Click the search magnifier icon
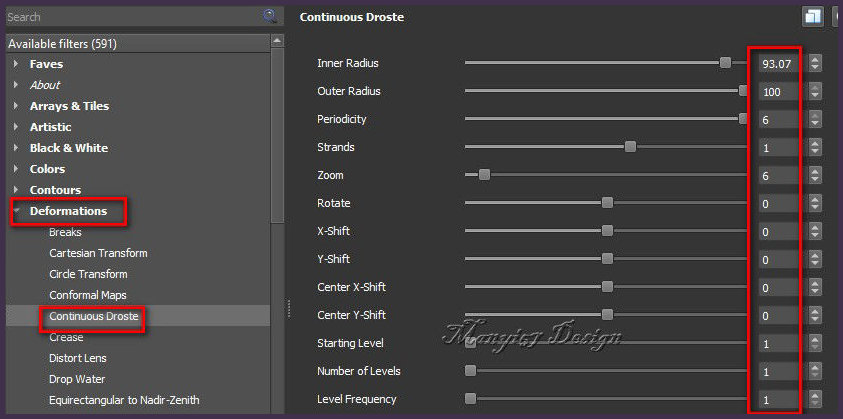This screenshot has width=843, height=419. 270,16
